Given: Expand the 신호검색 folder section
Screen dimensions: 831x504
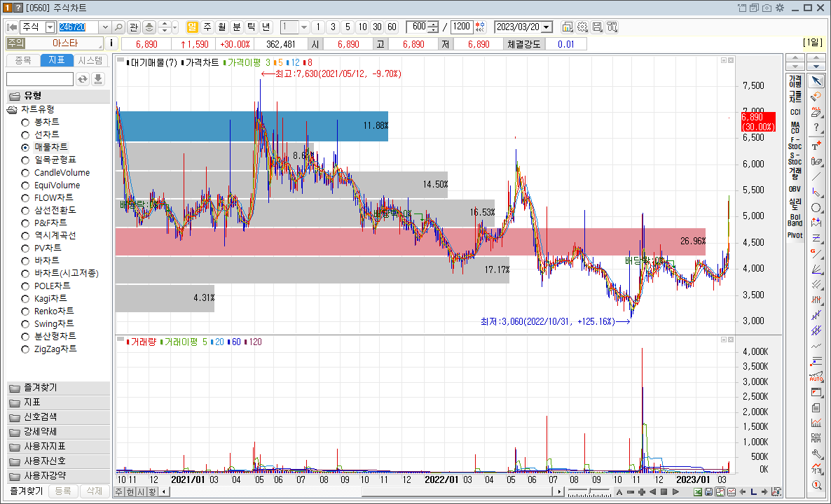Looking at the screenshot, I should [58, 417].
